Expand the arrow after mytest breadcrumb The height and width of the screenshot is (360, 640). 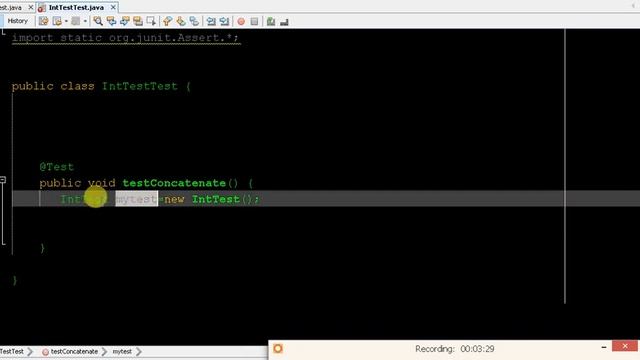pyautogui.click(x=139, y=351)
